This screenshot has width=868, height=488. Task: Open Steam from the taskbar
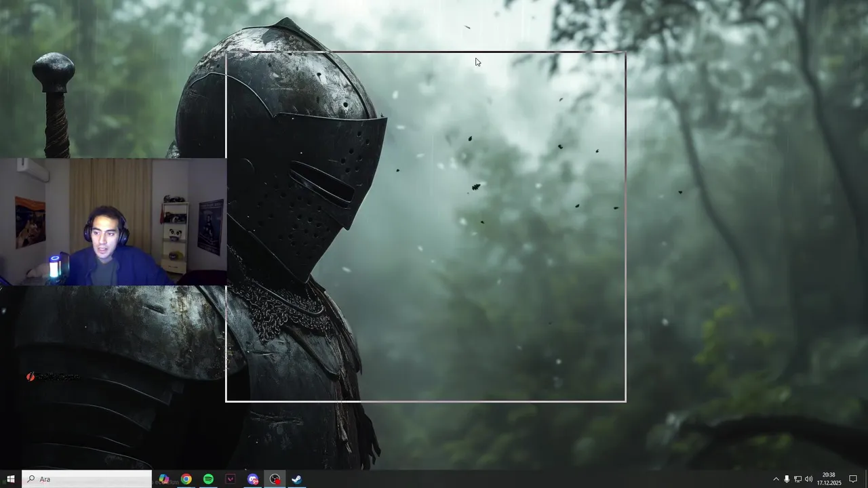click(x=297, y=479)
